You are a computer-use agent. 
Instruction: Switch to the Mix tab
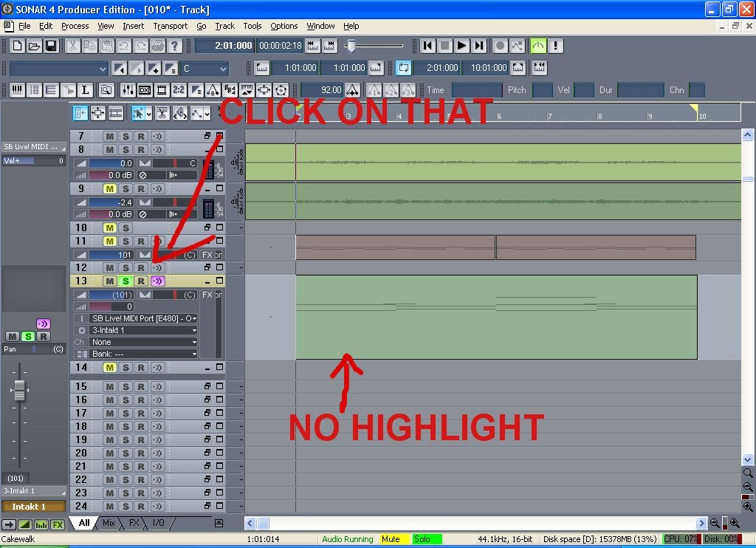109,523
